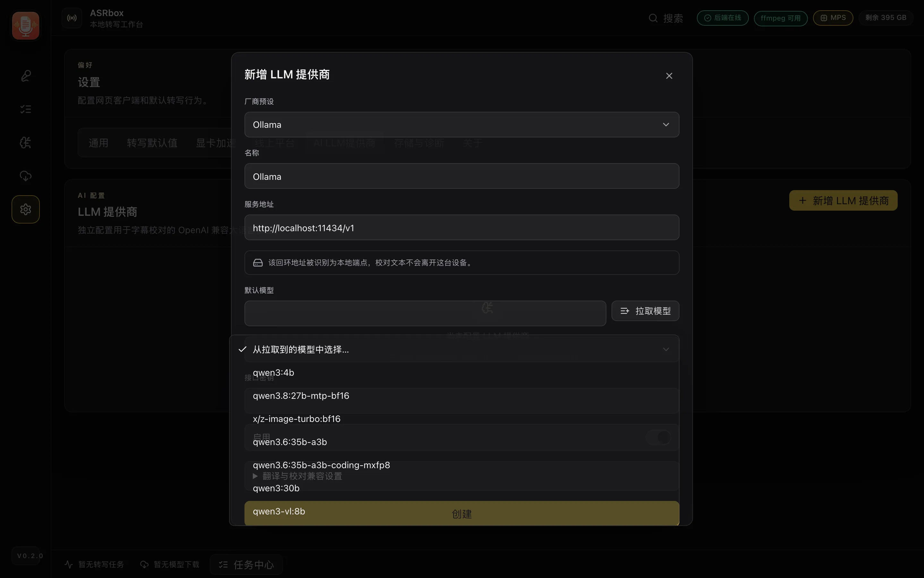This screenshot has height=578, width=924.
Task: Open the AI translation sidebar icon
Action: point(26,143)
